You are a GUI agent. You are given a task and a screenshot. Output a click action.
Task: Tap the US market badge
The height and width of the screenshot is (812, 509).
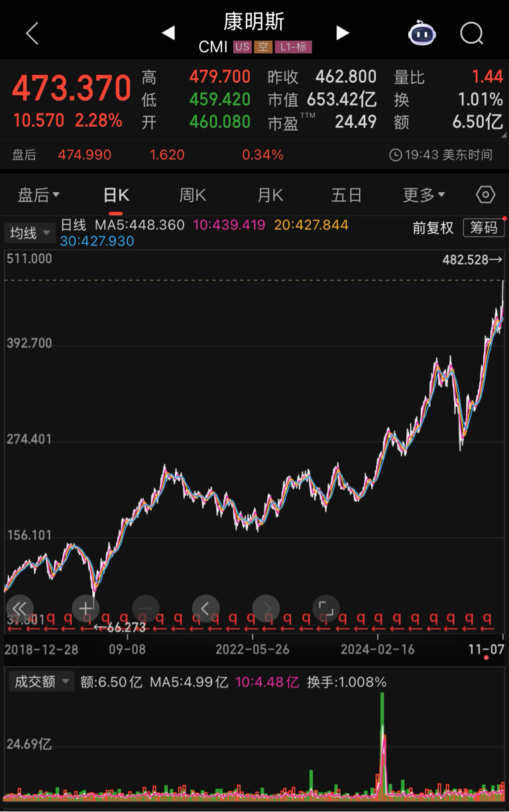point(243,47)
